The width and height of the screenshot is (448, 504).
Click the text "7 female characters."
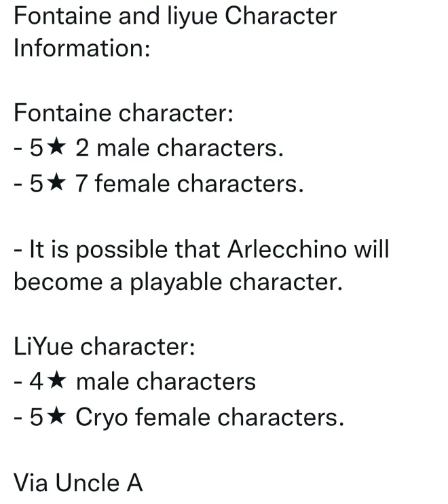click(x=189, y=183)
